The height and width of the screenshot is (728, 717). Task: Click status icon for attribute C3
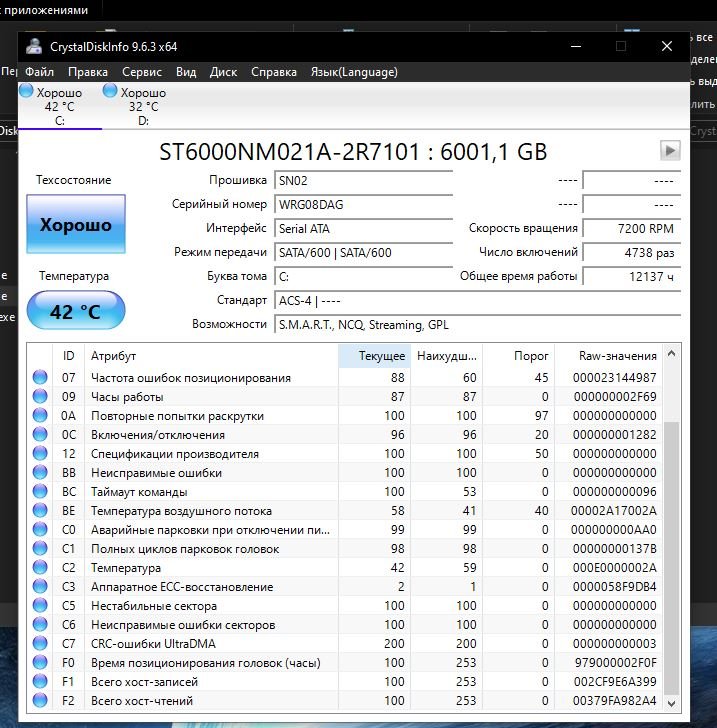click(x=40, y=586)
